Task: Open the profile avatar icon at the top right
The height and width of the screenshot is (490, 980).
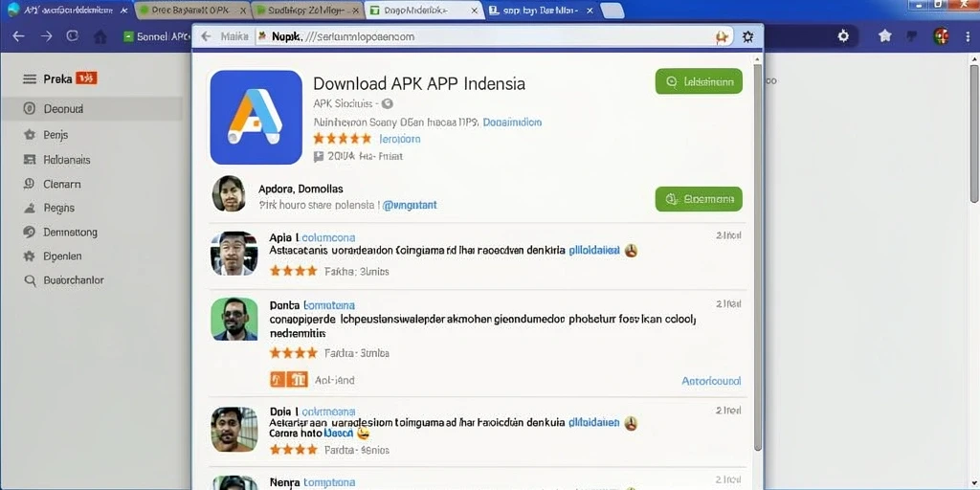Action: (942, 36)
